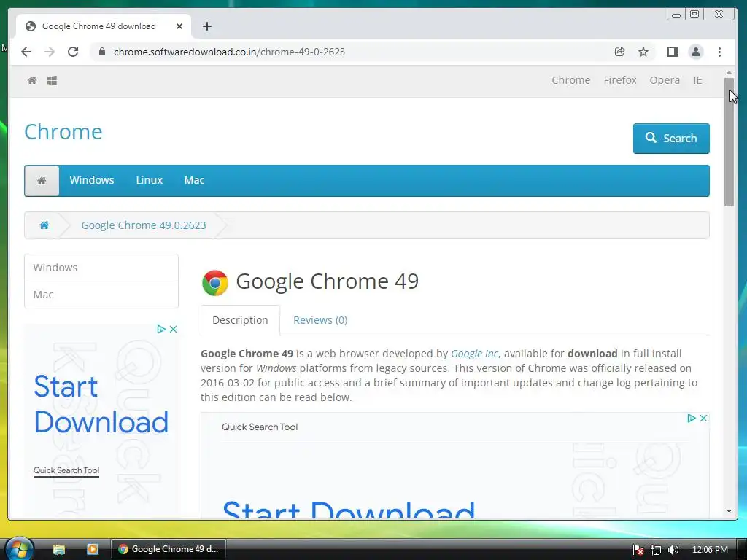Open a new tab with the plus button
Image resolution: width=747 pixels, height=560 pixels.
pyautogui.click(x=206, y=26)
